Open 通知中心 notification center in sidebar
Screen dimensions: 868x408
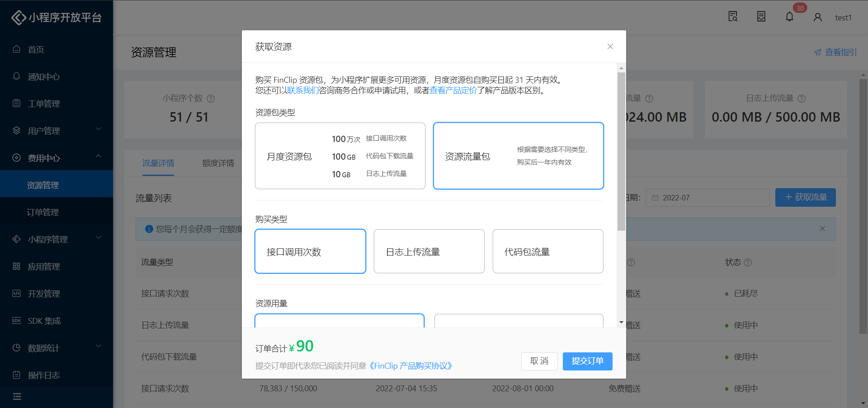point(17,76)
